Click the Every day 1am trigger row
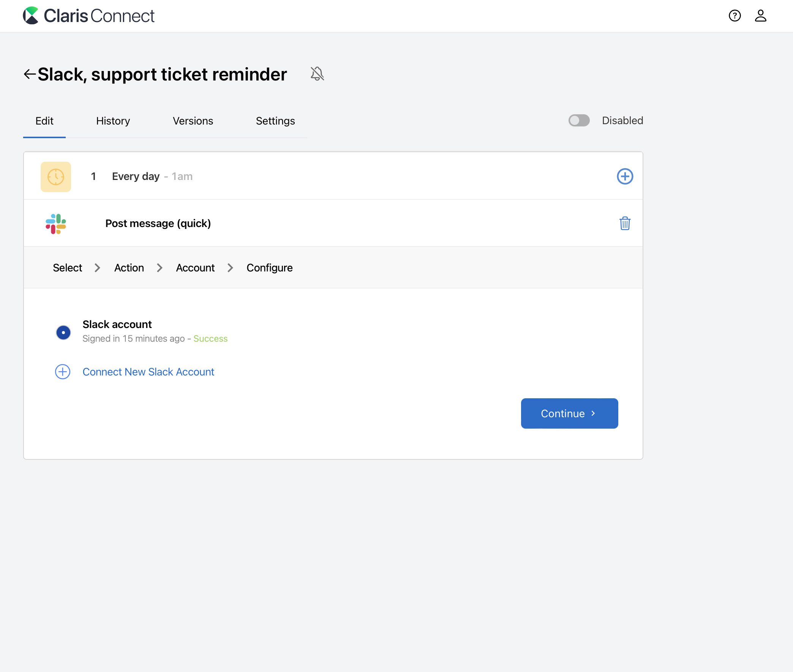Screen dimensions: 793x672 pos(152,177)
